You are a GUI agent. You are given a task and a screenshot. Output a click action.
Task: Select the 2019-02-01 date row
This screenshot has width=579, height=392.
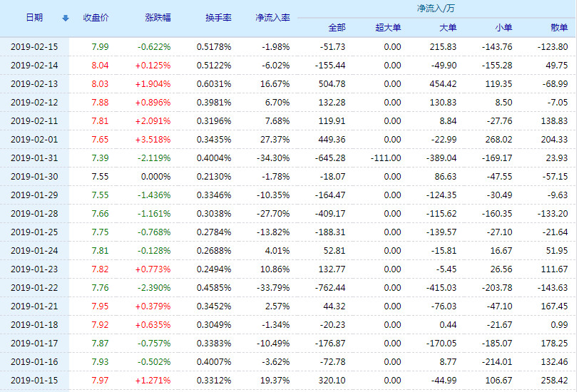[34, 140]
